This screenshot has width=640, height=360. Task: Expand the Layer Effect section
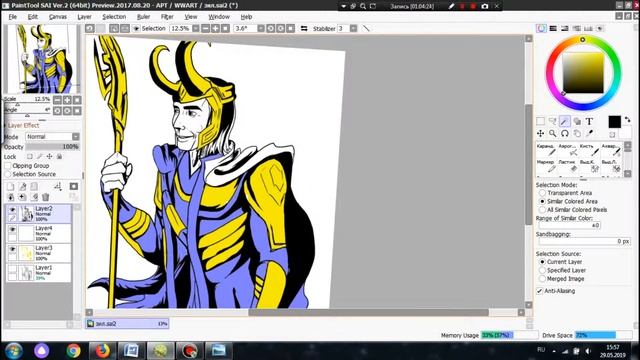[23, 125]
